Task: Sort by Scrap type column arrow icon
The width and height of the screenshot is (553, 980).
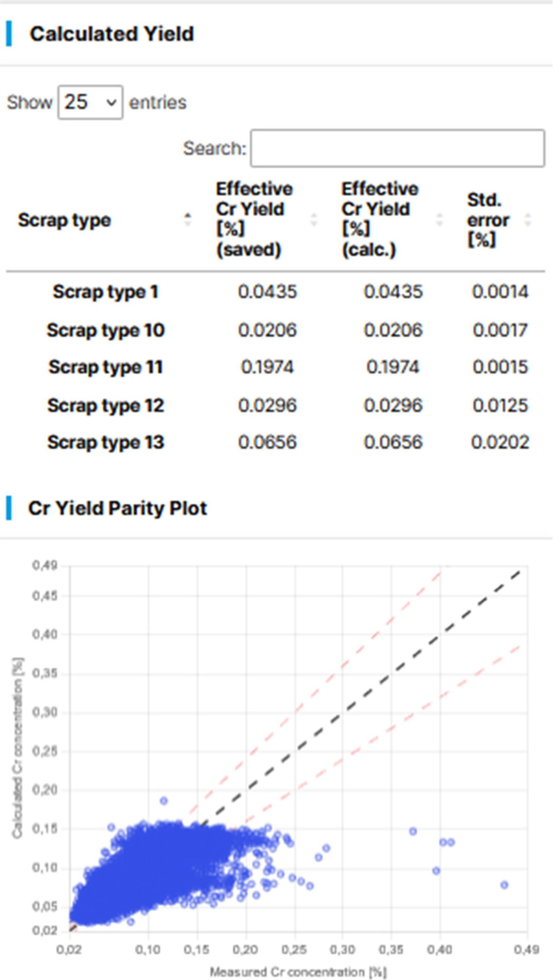Action: click(x=187, y=220)
